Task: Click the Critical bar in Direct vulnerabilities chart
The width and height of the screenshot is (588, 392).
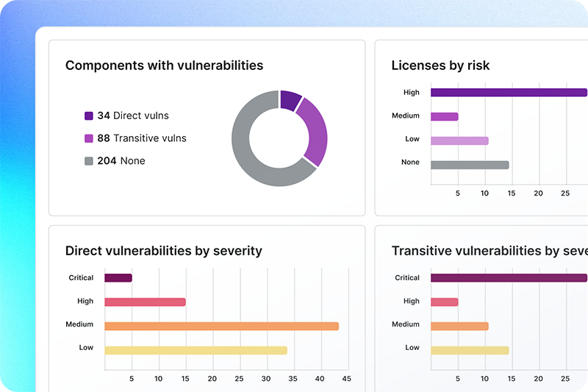Action: coord(118,278)
